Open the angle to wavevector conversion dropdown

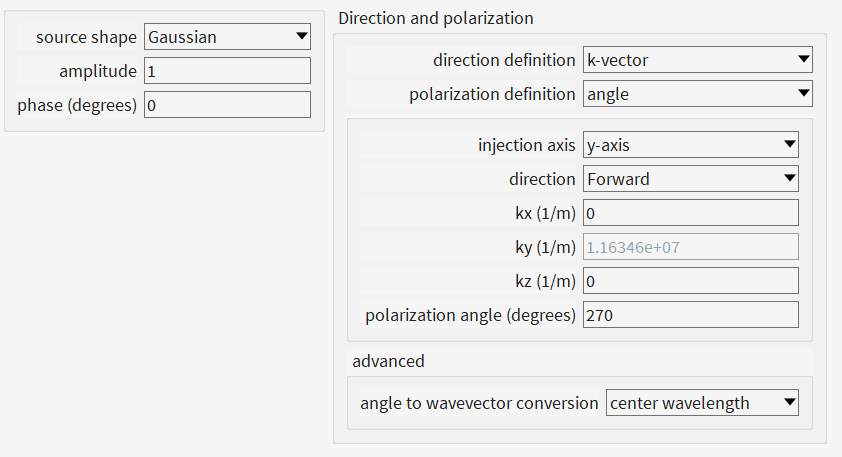[702, 403]
